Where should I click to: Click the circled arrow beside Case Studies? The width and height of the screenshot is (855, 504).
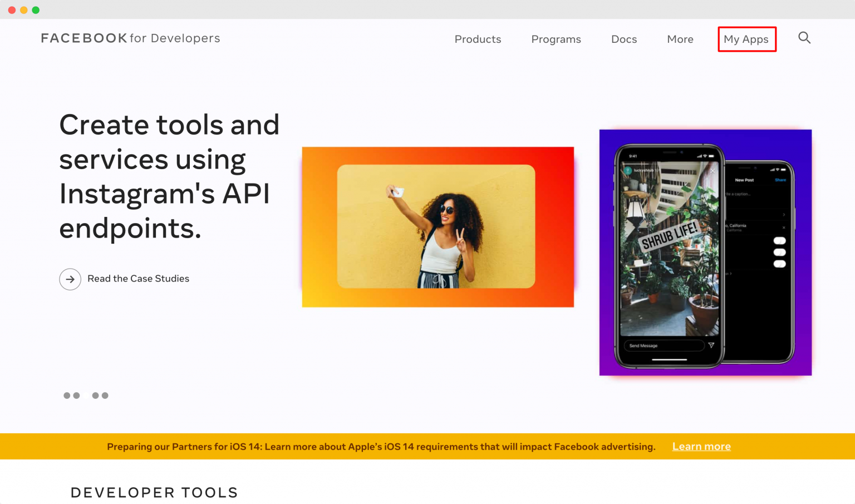(70, 279)
